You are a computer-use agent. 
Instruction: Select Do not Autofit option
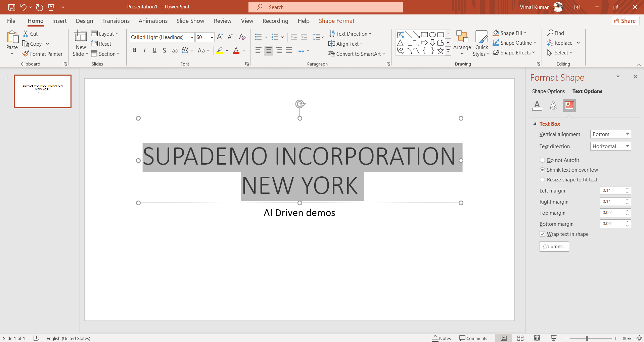[x=542, y=160]
